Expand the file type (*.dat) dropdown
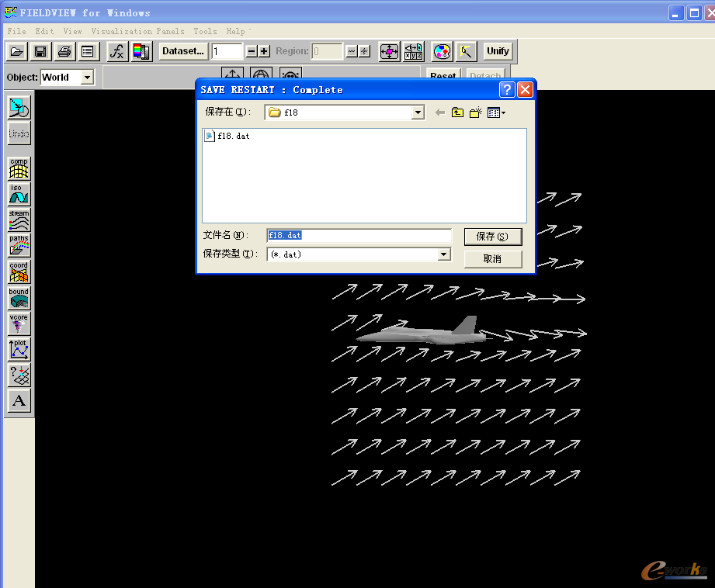Screen dimensions: 715x588 [x=444, y=254]
